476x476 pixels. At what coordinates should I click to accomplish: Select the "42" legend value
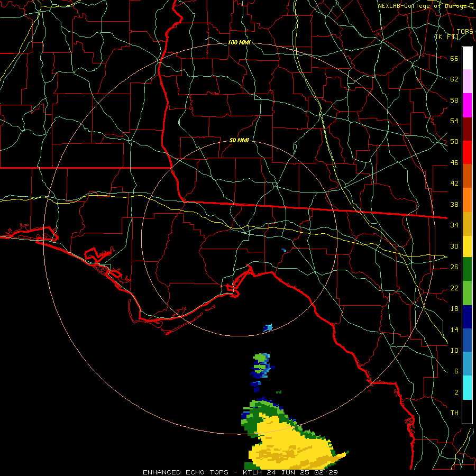(x=454, y=183)
